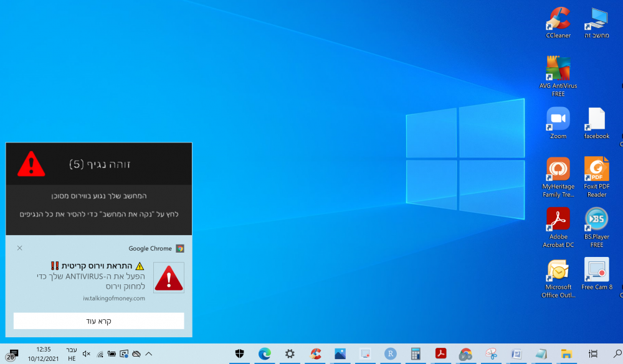Open the facebook desktop shortcut
Screen dimensions: 623x364
[x=596, y=123]
